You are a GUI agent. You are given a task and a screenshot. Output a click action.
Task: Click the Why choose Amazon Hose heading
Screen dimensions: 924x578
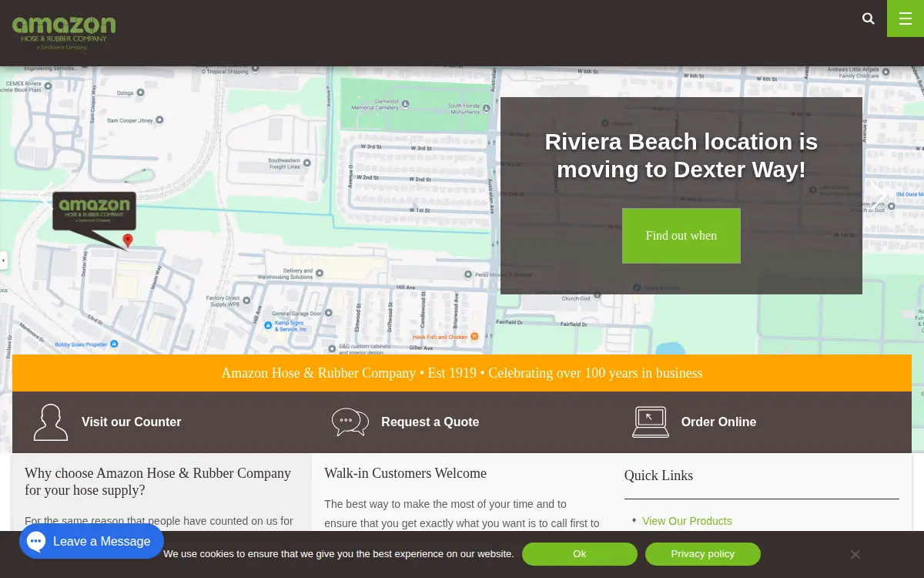tap(158, 482)
